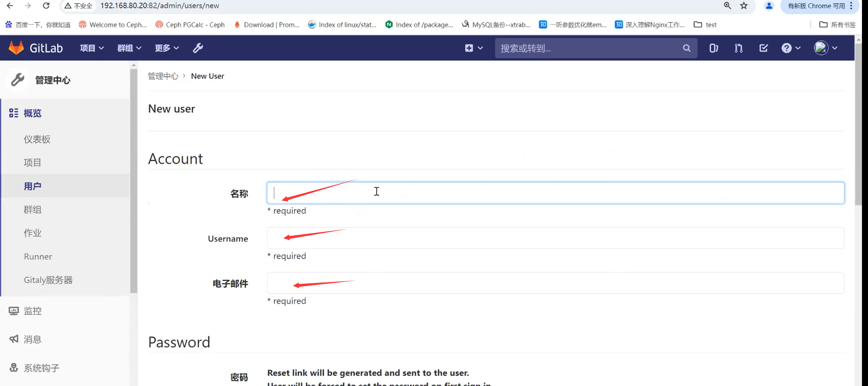Click the issues board icon in navbar
Viewport: 868px width, 386px height.
point(713,48)
